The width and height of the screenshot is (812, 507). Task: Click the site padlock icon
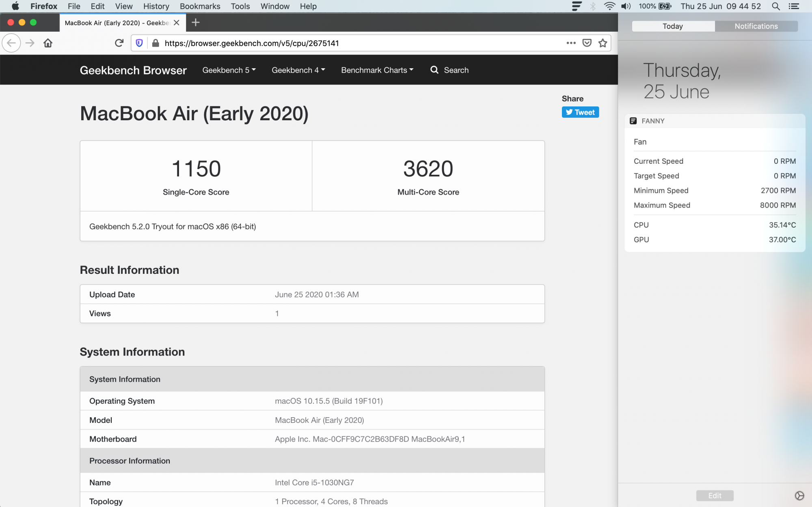[x=155, y=43]
